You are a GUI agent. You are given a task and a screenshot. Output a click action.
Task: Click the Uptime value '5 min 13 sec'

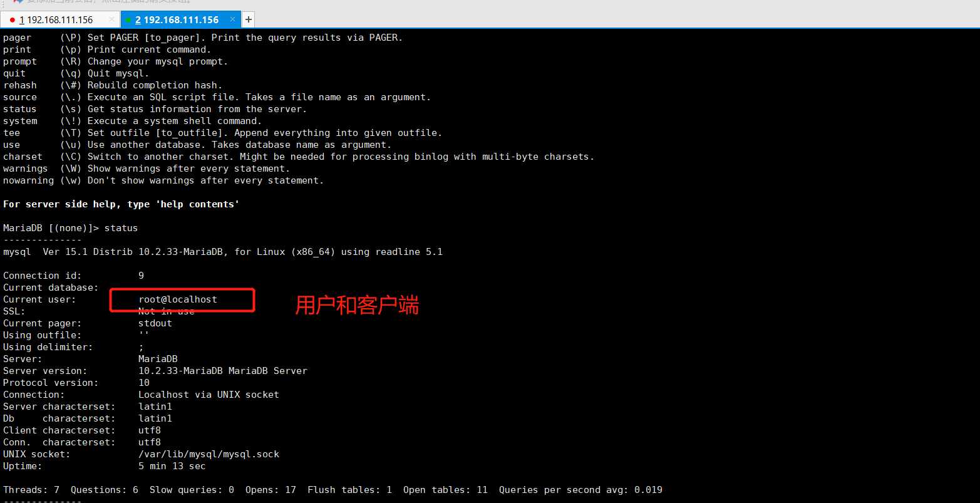pyautogui.click(x=172, y=466)
